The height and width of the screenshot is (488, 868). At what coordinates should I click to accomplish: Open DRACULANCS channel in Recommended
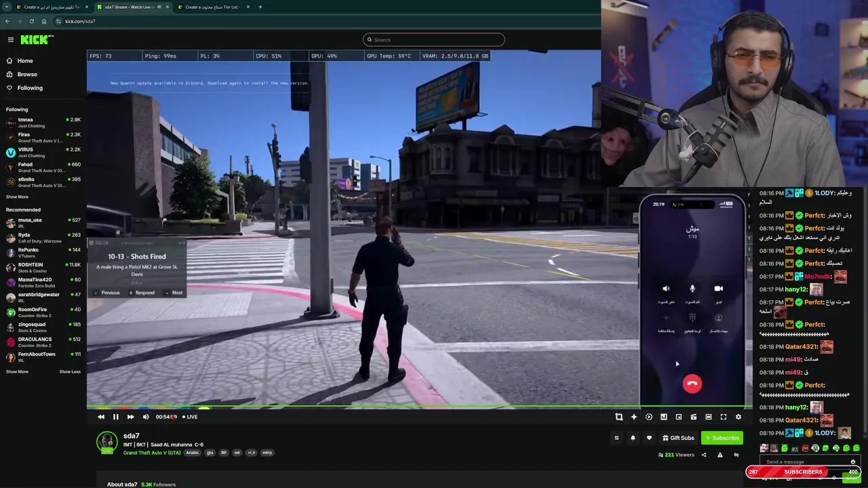coord(43,342)
